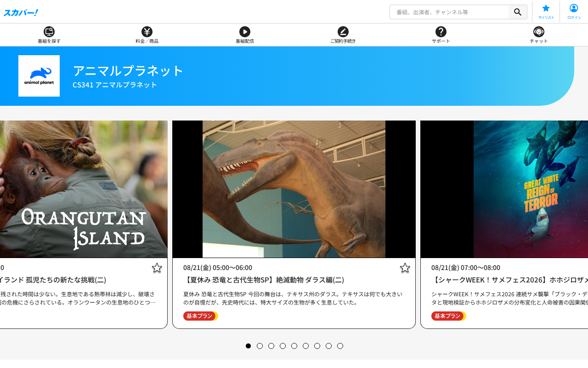Viewport: 588px width, 368px height.
Task: Select fifth carousel dot
Action: [294, 346]
